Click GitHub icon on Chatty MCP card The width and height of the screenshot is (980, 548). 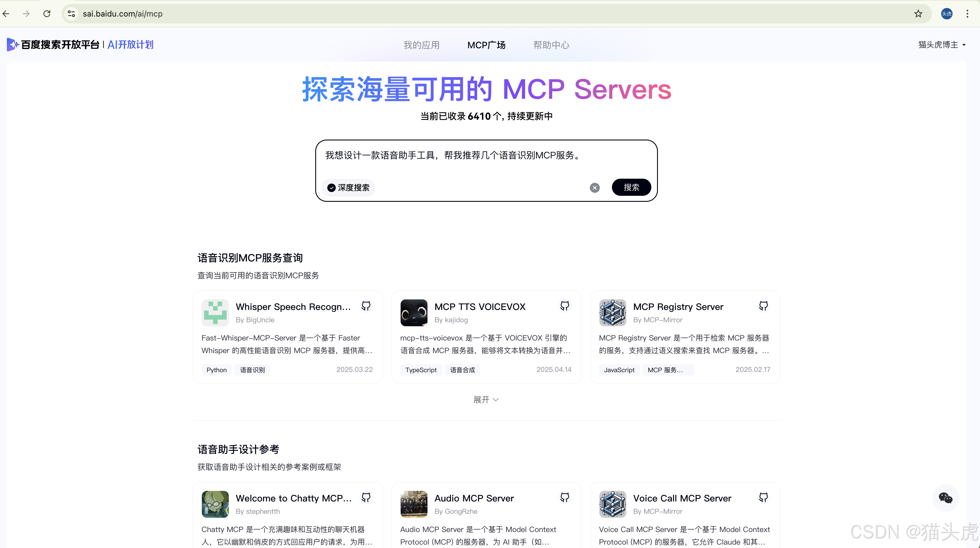[x=366, y=497]
